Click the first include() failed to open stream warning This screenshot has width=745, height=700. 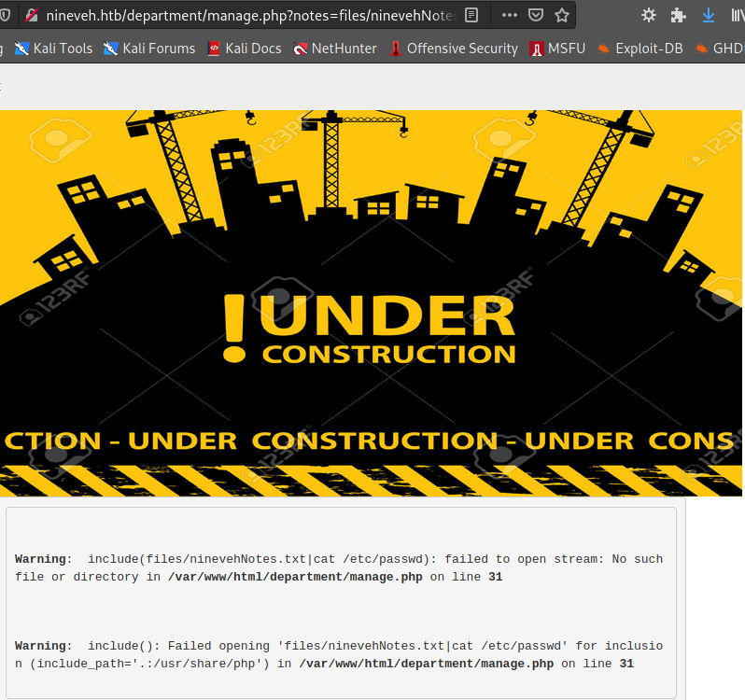tap(338, 568)
